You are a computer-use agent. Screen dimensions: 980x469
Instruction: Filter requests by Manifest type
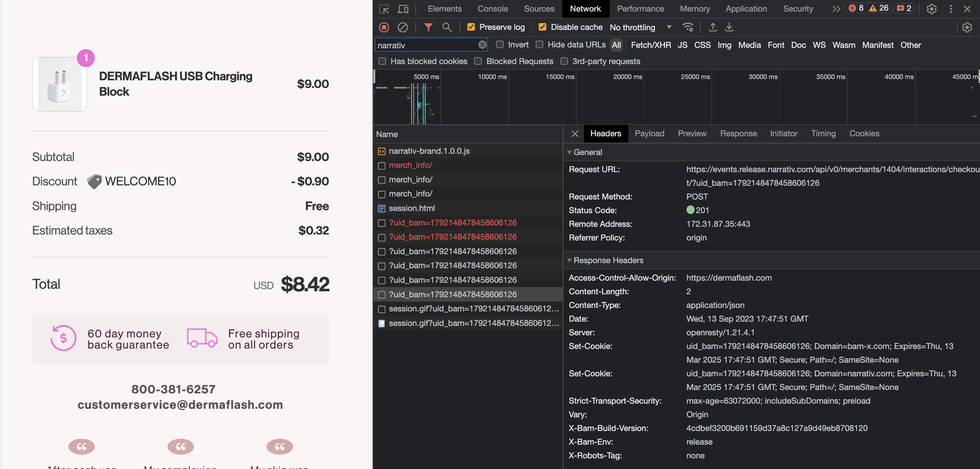(x=877, y=45)
